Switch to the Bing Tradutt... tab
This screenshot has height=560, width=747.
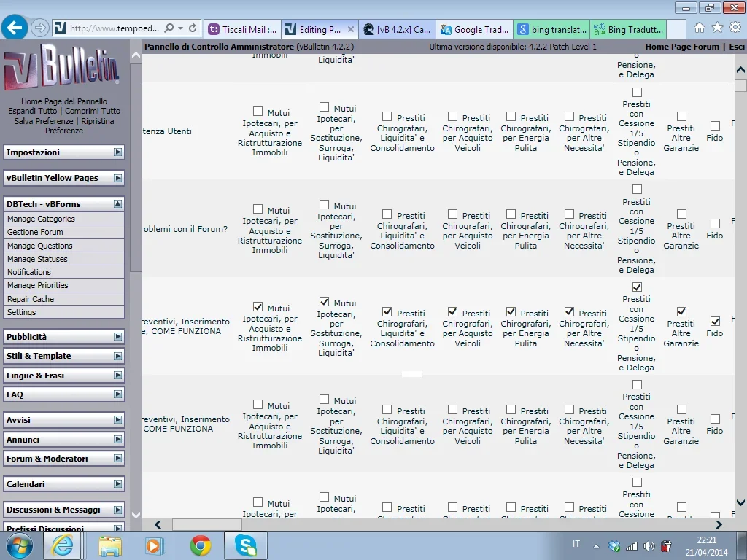tap(628, 29)
